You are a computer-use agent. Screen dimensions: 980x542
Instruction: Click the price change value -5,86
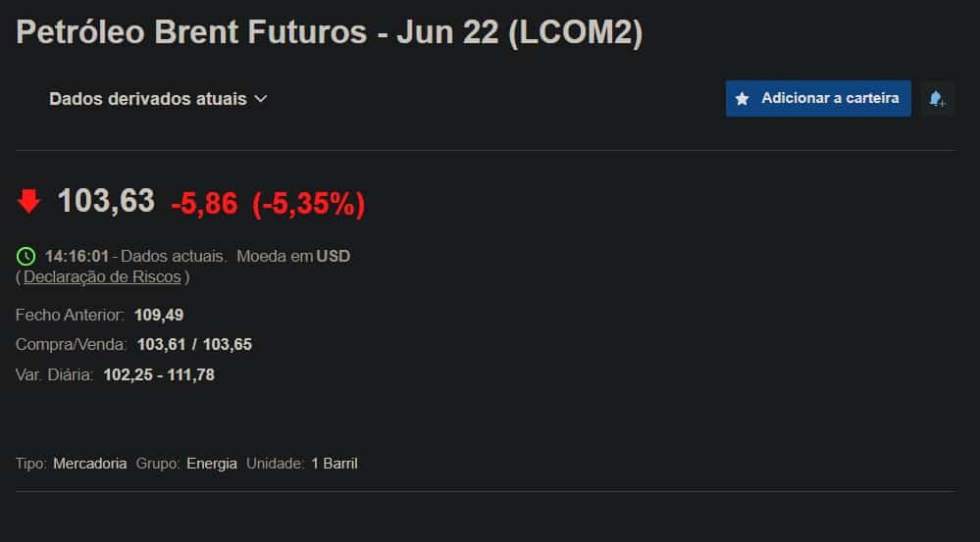tap(204, 203)
